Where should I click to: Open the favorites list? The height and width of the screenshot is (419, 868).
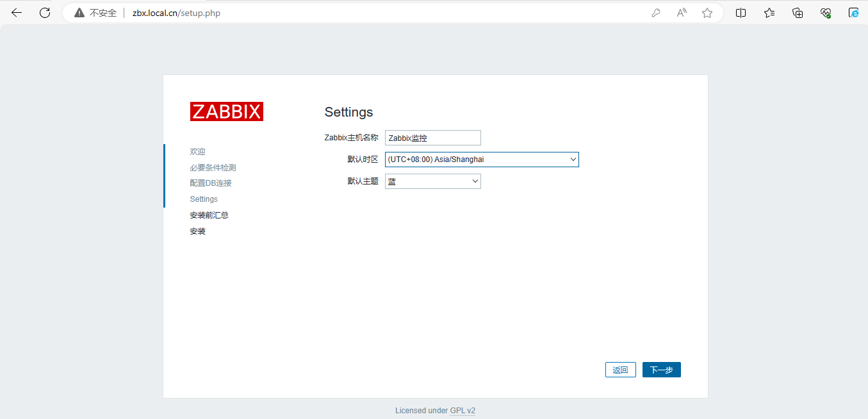[x=769, y=13]
